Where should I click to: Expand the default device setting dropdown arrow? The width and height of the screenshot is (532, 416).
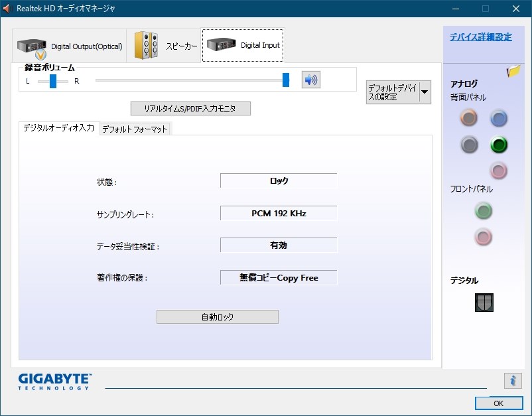(x=425, y=92)
